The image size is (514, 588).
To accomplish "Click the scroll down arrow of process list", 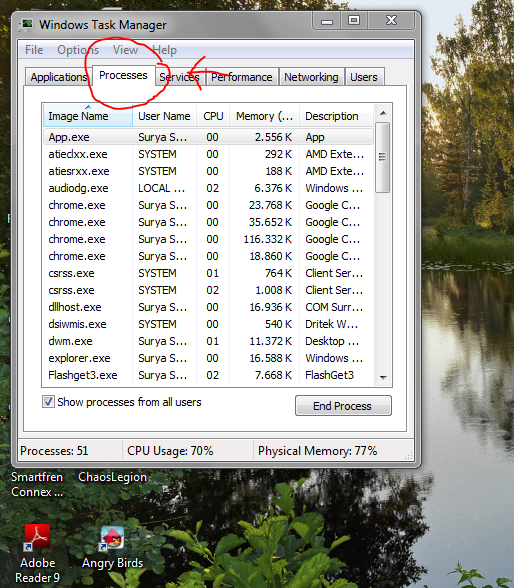I will pyautogui.click(x=383, y=378).
